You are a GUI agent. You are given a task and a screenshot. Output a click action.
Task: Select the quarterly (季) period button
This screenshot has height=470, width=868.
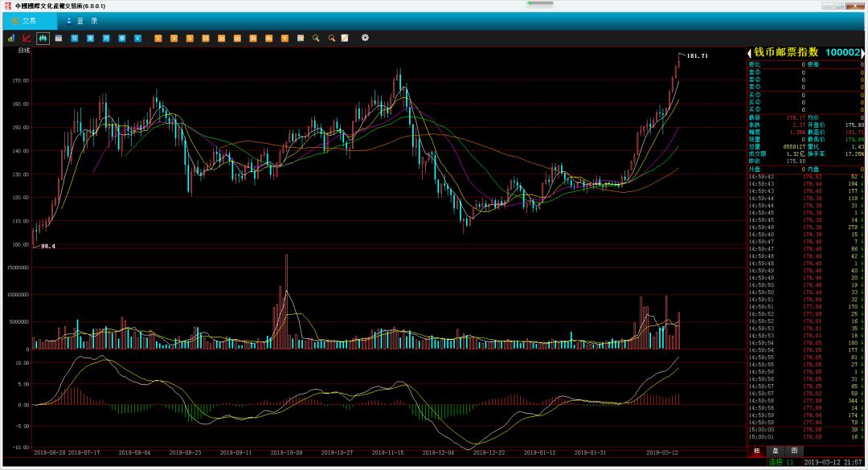point(122,39)
